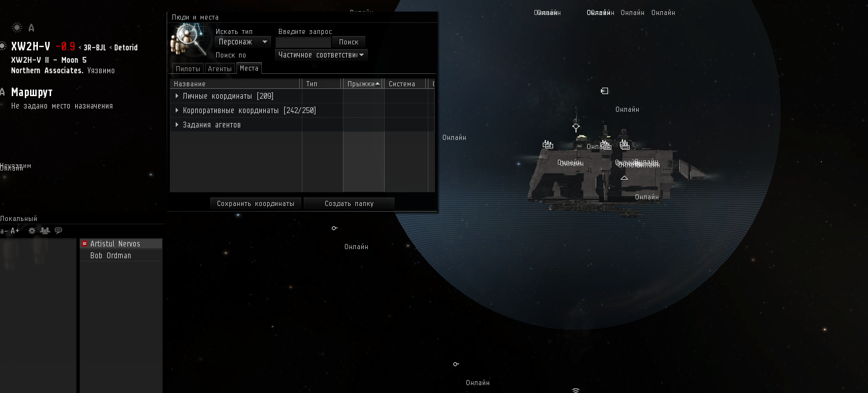Select the leftmost battery bracket on the starbase

pyautogui.click(x=548, y=145)
